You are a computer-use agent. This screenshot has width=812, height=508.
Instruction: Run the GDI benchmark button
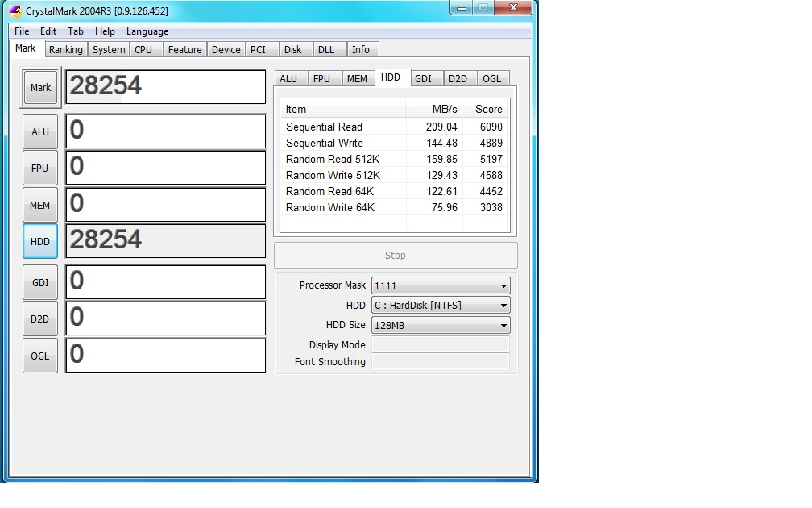click(x=40, y=282)
